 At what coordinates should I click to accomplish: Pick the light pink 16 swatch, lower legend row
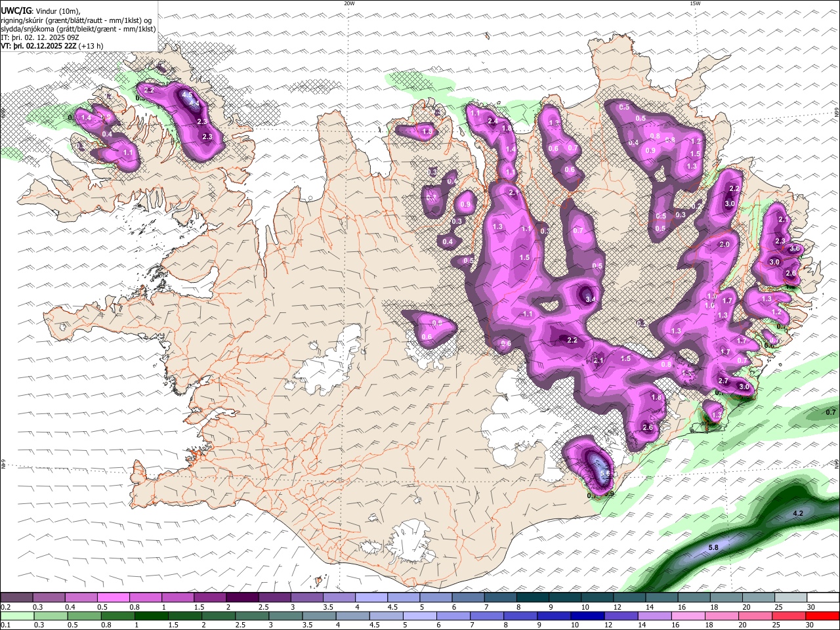(688, 616)
